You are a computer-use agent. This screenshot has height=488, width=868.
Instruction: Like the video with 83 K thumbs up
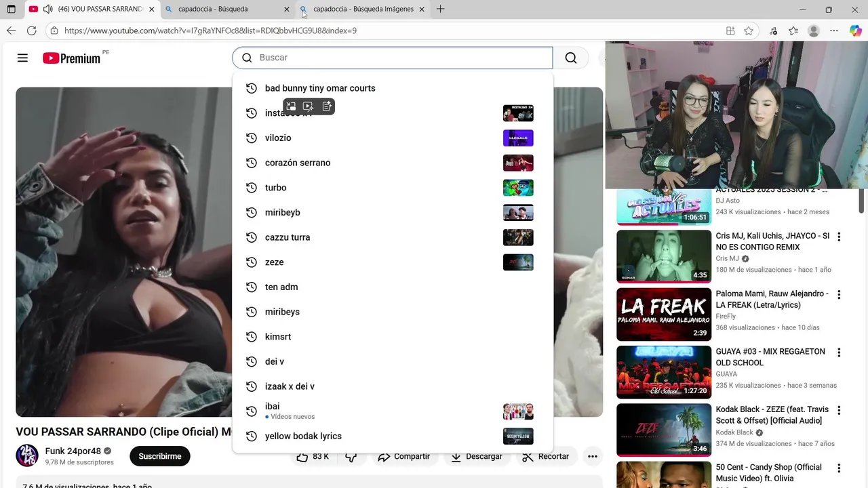313,457
